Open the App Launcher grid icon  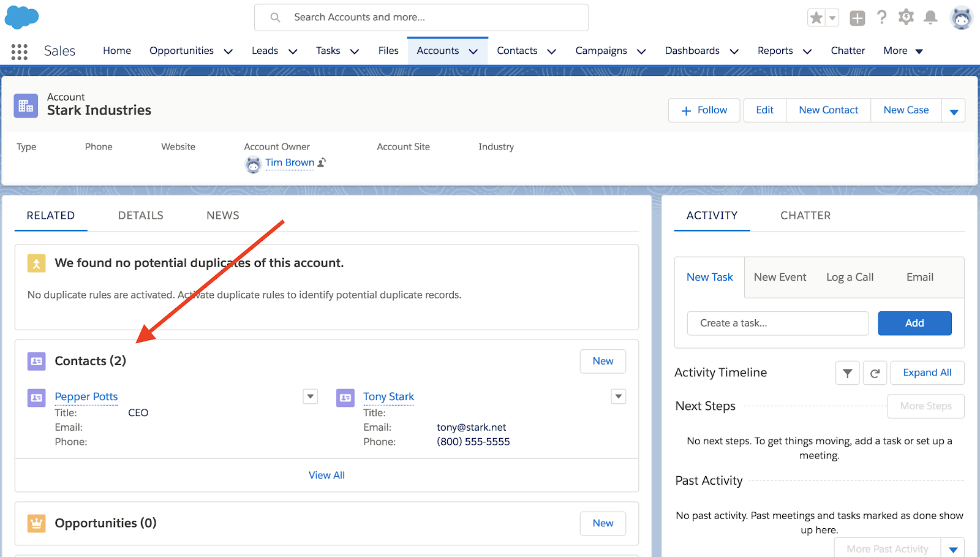pos(19,51)
